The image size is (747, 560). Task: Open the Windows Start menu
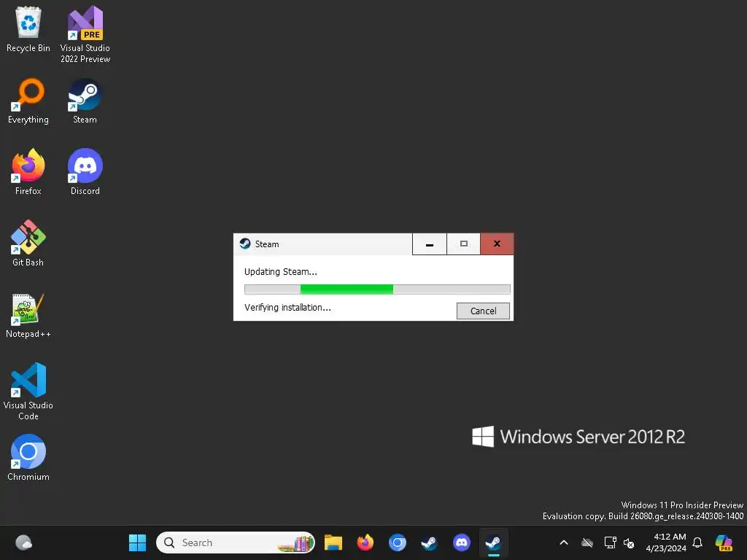pos(138,542)
